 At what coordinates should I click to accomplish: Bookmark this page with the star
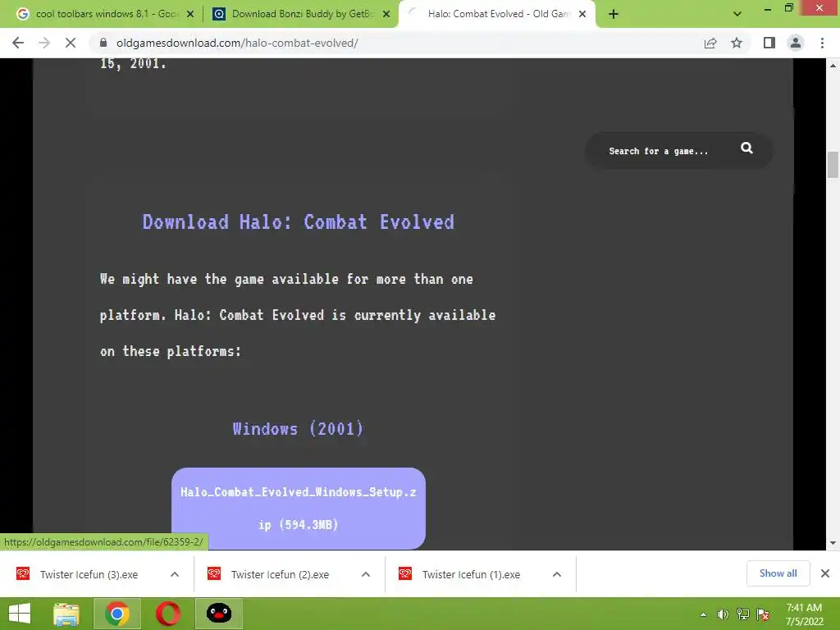(x=737, y=43)
